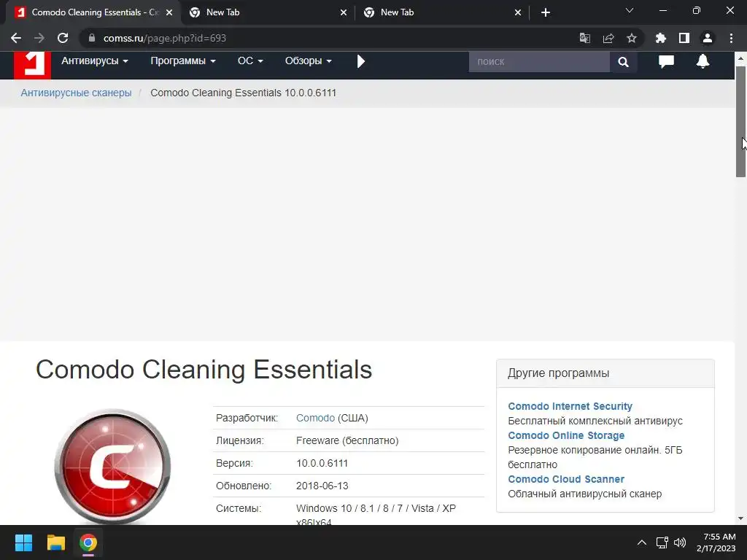Open Chrome three-dot menu
747x560 pixels.
pos(731,38)
